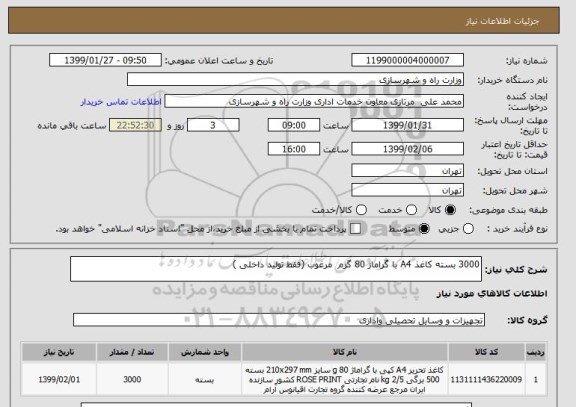Click the goods group field تجهیزات و وسایل تحصیلی

(x=279, y=320)
